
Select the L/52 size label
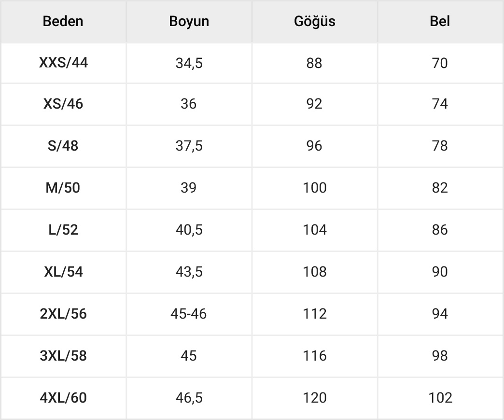[x=63, y=230]
